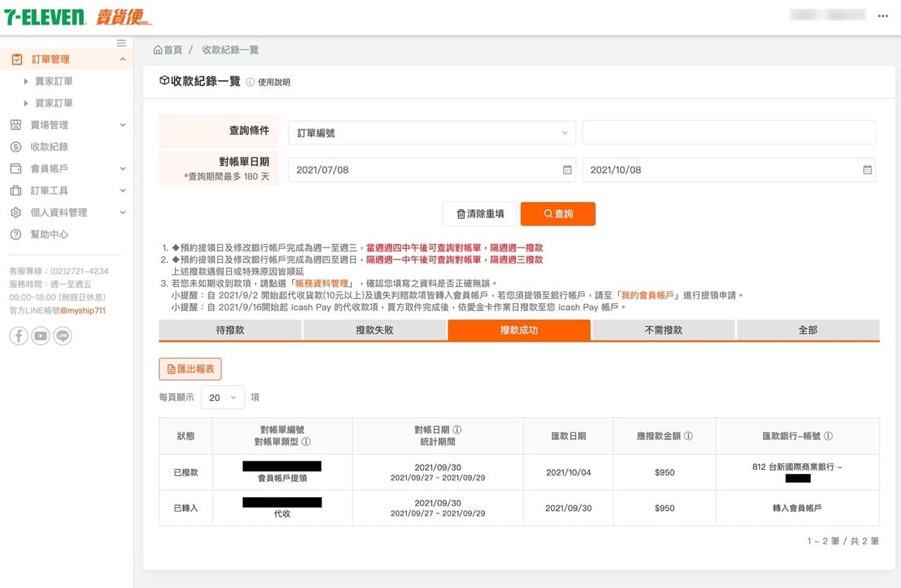The width and height of the screenshot is (901, 588).
Task: Click the 匯出報表 button
Action: tap(190, 369)
